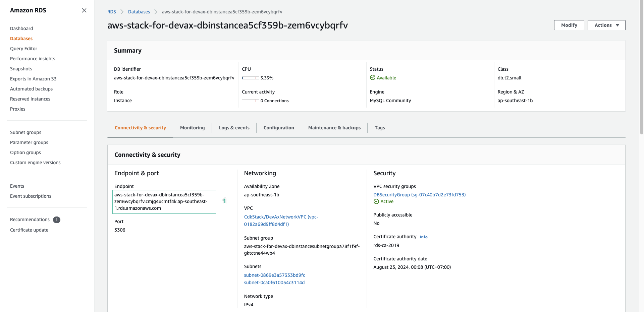Click the subnet group name text

click(302, 250)
